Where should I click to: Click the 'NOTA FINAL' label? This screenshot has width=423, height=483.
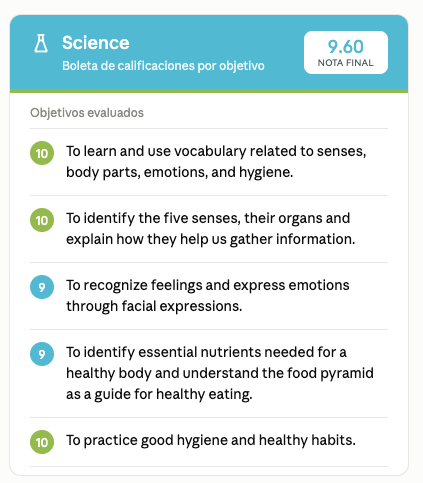point(346,63)
